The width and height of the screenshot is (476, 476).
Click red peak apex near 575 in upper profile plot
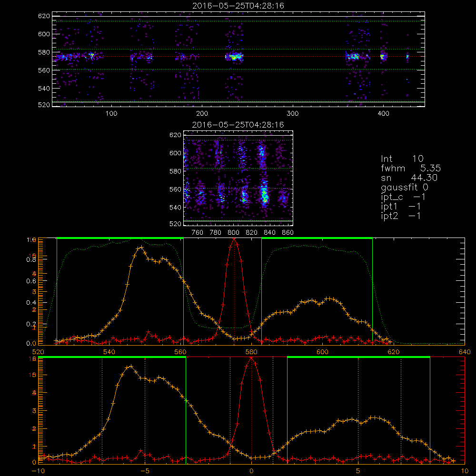pos(234,238)
